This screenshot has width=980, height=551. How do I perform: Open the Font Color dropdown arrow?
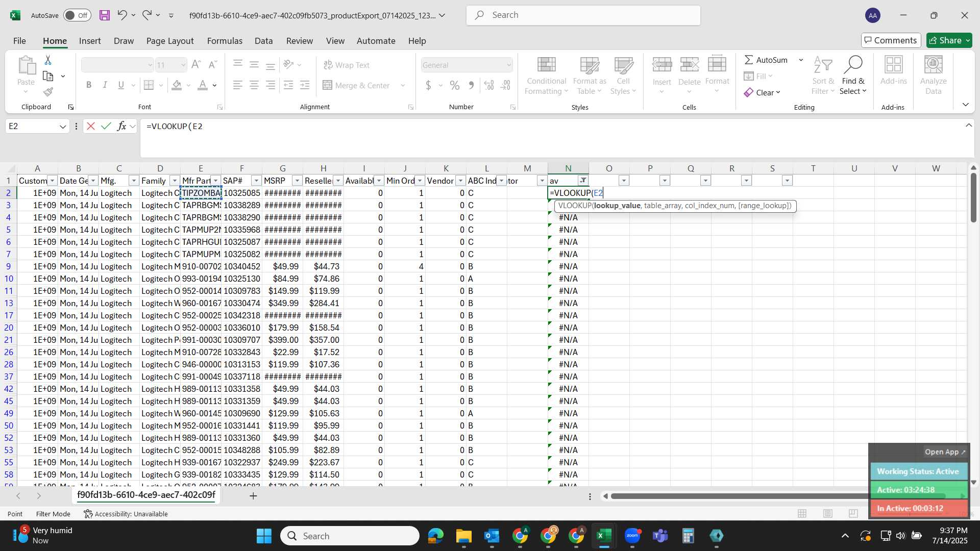tap(215, 86)
